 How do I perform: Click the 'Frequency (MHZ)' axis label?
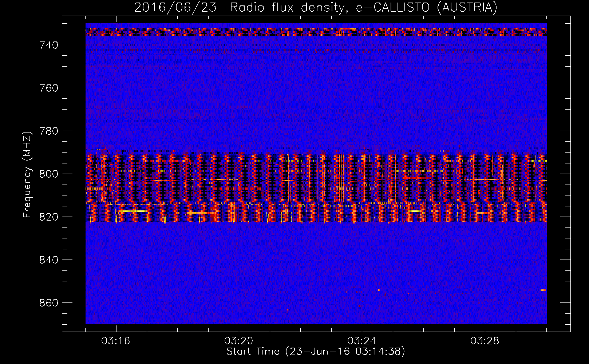tap(27, 174)
